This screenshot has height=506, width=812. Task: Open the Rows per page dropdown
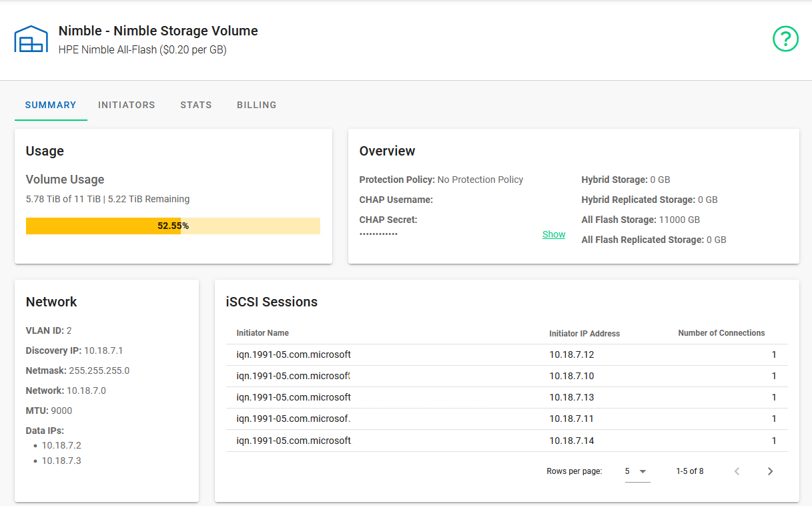pos(637,471)
